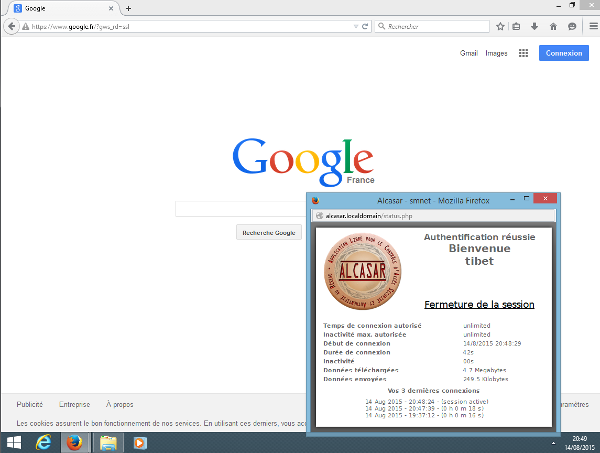Open the downloads arrow panel

point(535,26)
